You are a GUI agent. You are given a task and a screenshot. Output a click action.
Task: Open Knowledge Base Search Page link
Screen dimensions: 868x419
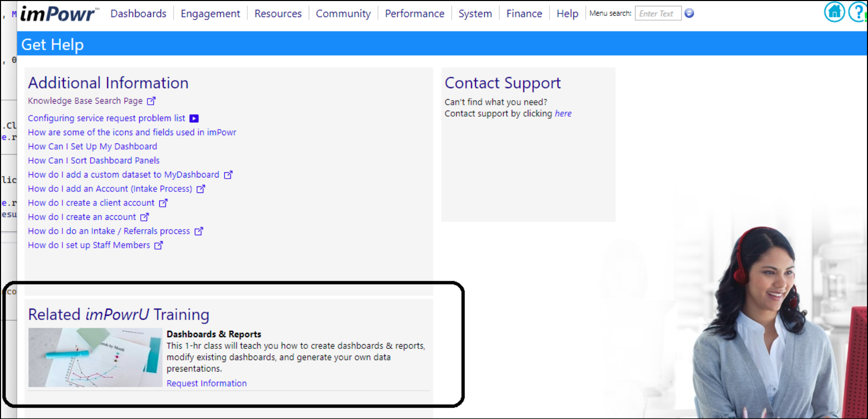click(x=85, y=101)
